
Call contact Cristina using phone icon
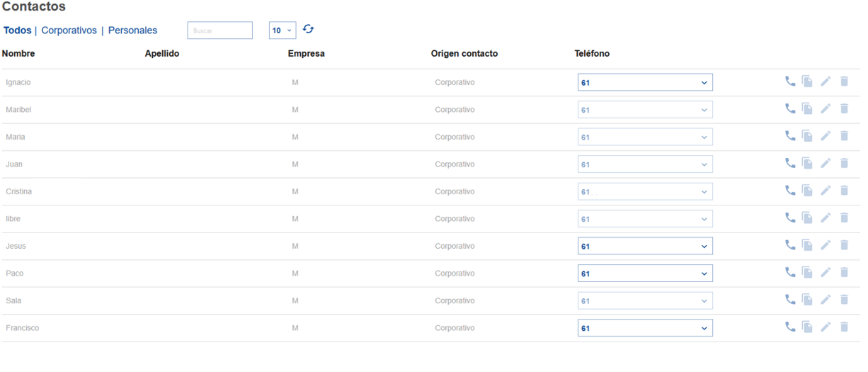coord(790,191)
